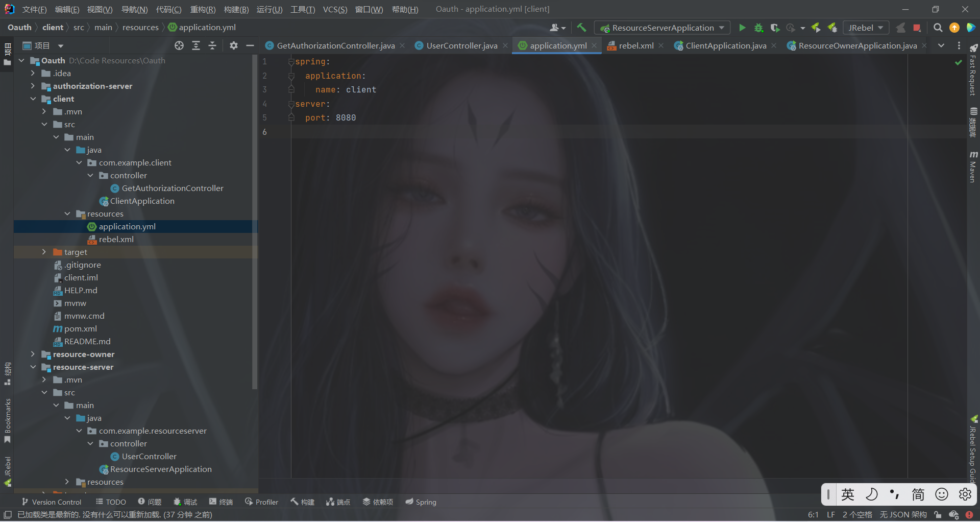980x522 pixels.
Task: Open Search Everywhere with the magnifier icon
Action: (938, 28)
